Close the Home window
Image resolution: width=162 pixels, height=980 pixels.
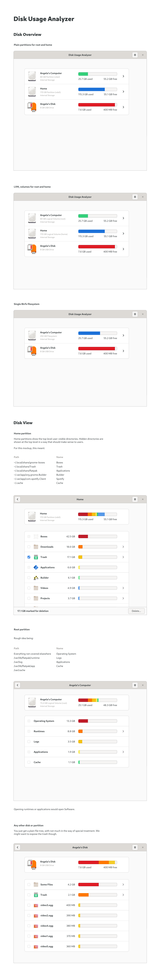tap(143, 499)
